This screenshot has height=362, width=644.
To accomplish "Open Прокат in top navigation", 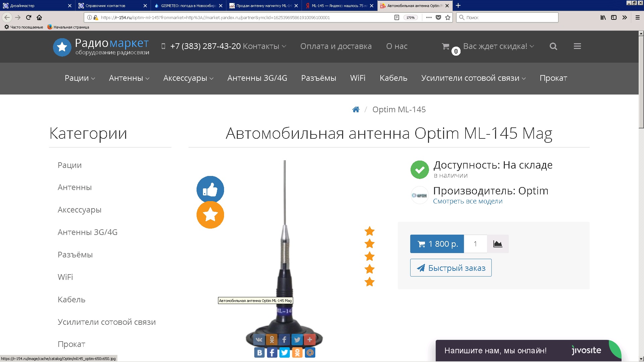I will (x=553, y=78).
